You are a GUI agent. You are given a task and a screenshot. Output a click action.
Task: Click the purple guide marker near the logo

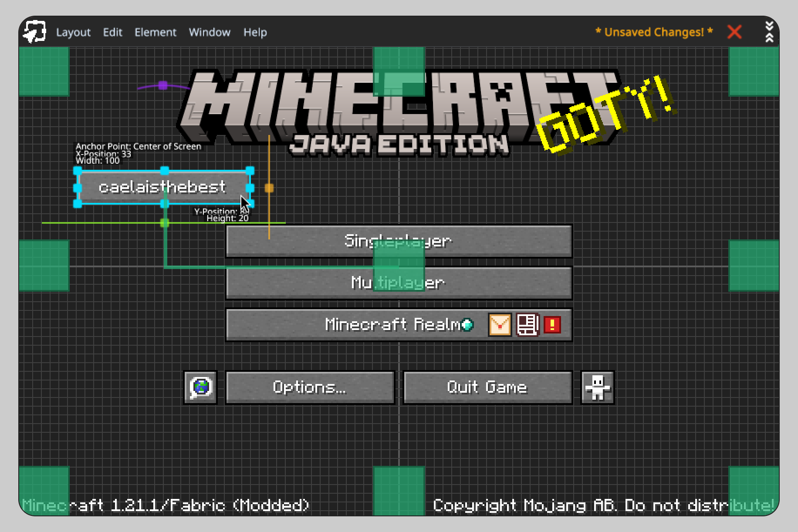point(163,85)
